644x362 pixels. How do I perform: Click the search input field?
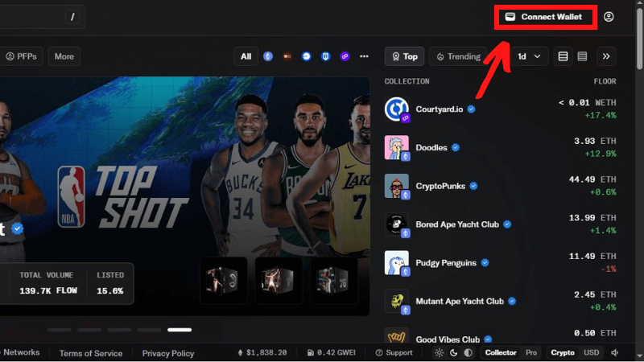43,17
